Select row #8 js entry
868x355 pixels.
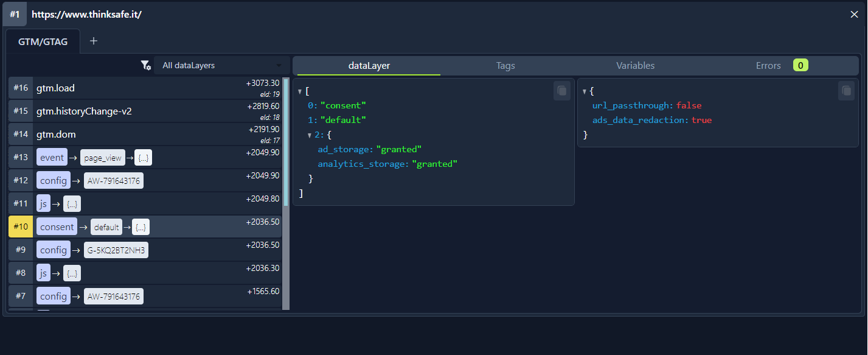[145, 273]
